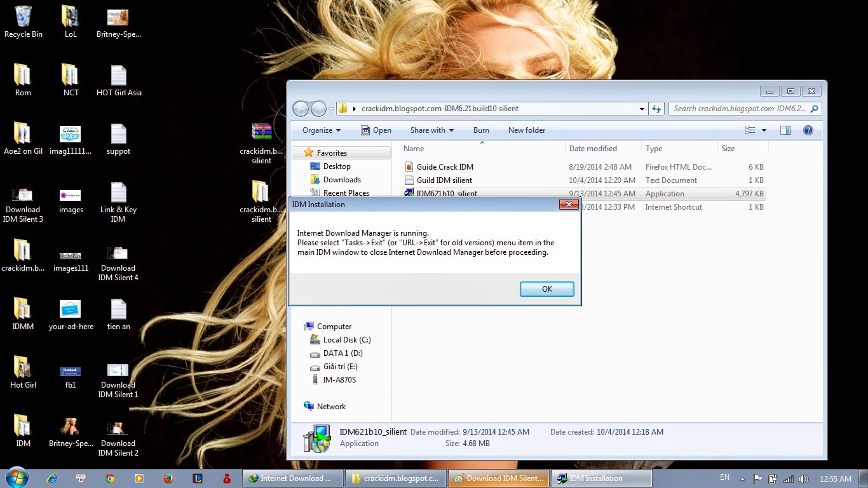868x488 pixels.
Task: Go forward in the Explorer window
Action: pyautogui.click(x=318, y=109)
